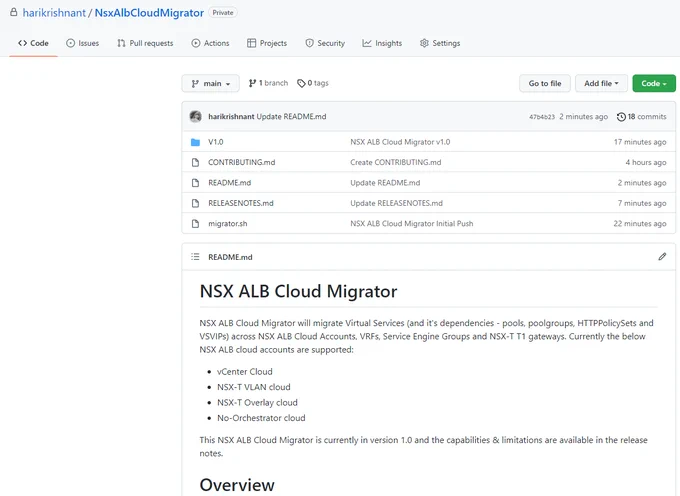Image resolution: width=680 pixels, height=496 pixels.
Task: Open 'NSX ALB Cloud Migrator Initial Push' commit
Action: point(412,223)
